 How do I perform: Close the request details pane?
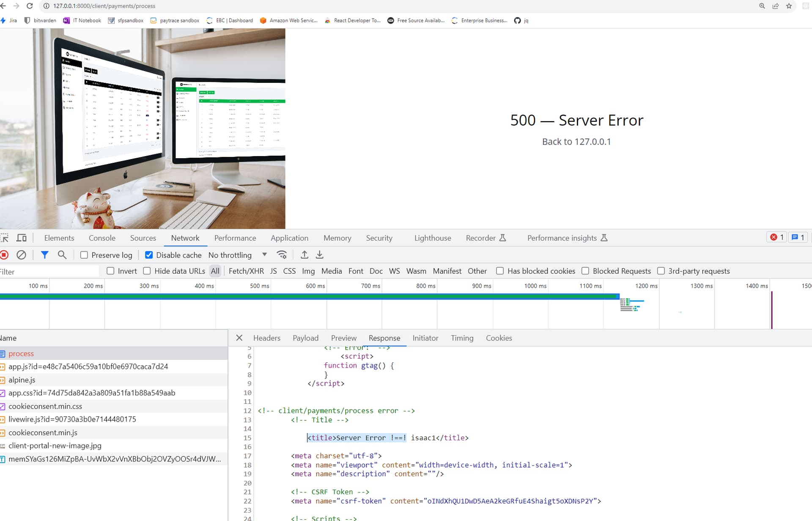tap(239, 338)
